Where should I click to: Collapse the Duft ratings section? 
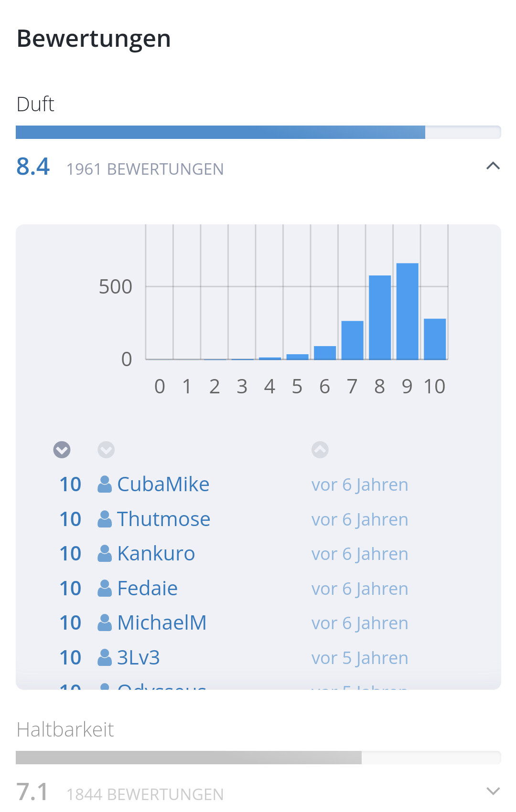click(493, 166)
